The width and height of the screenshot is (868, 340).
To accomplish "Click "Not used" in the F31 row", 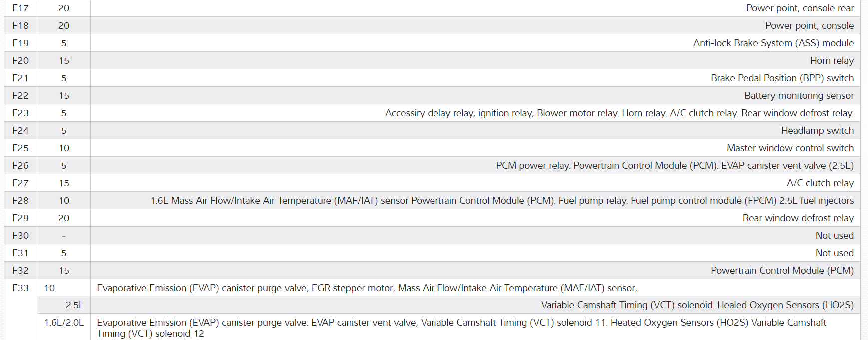I will (834, 253).
